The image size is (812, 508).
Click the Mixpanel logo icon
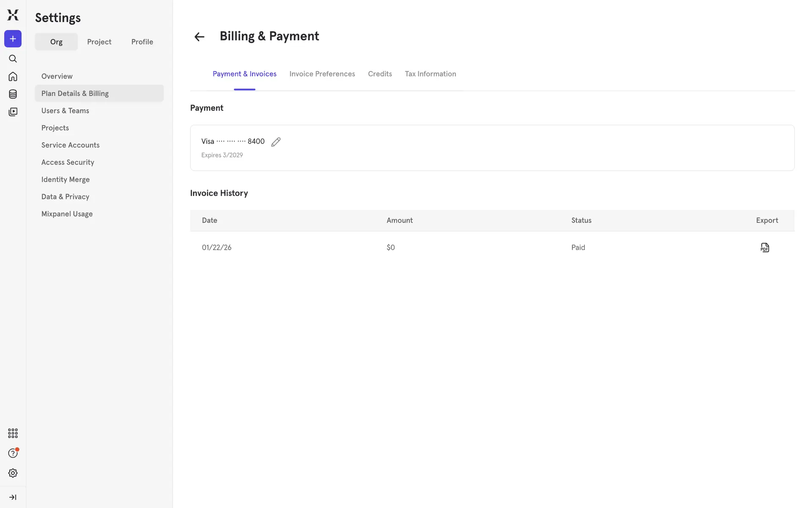pos(13,15)
